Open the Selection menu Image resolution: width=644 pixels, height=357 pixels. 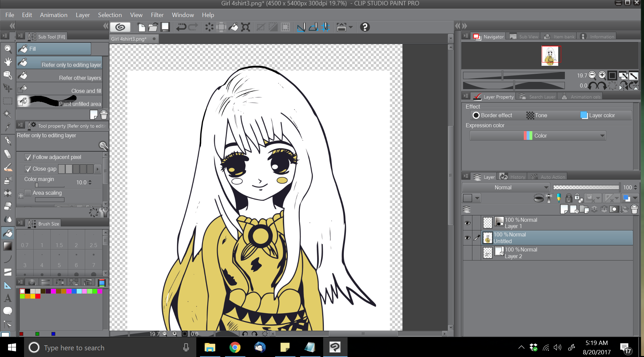(x=110, y=15)
